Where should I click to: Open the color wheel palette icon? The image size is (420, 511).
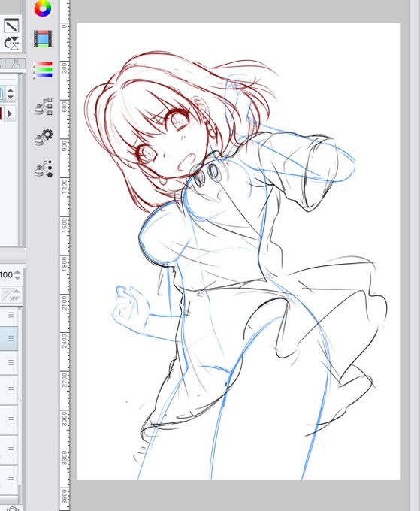coord(43,8)
